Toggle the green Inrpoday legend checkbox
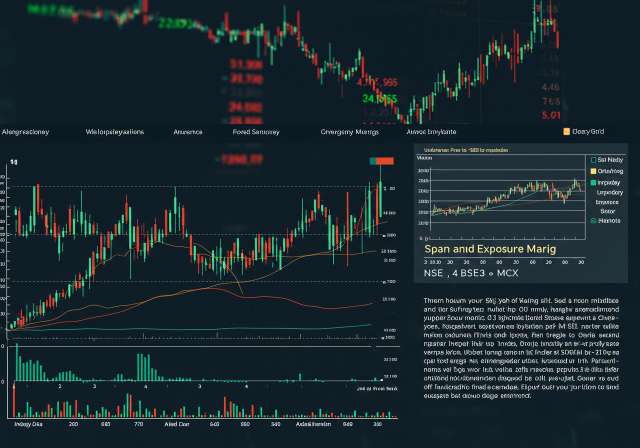The image size is (640, 448). tap(593, 184)
